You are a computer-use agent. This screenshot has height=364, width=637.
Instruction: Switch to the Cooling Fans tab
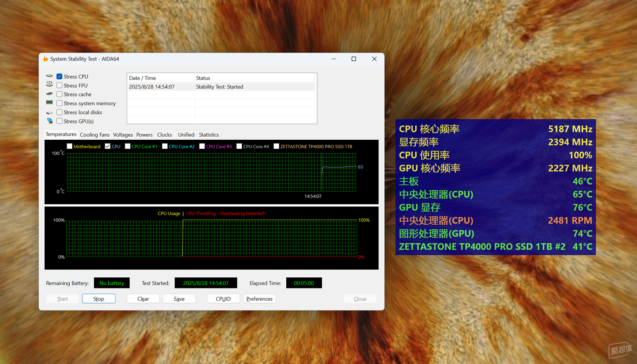(x=95, y=135)
